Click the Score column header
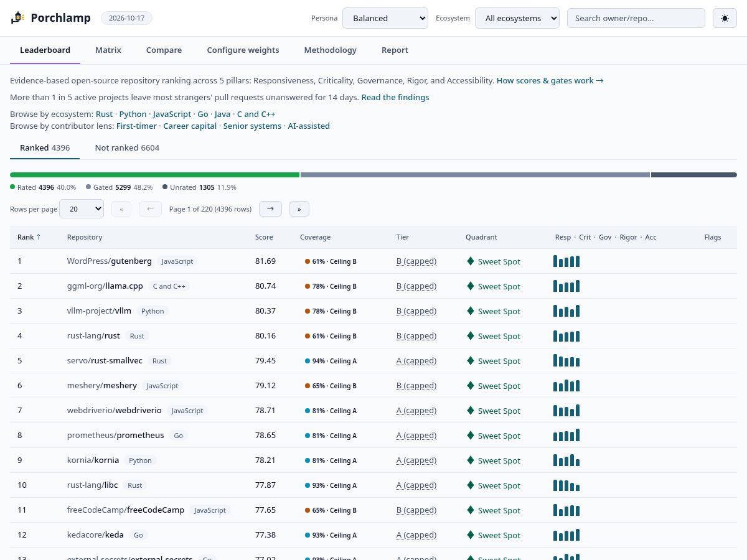The image size is (747, 560). [264, 237]
